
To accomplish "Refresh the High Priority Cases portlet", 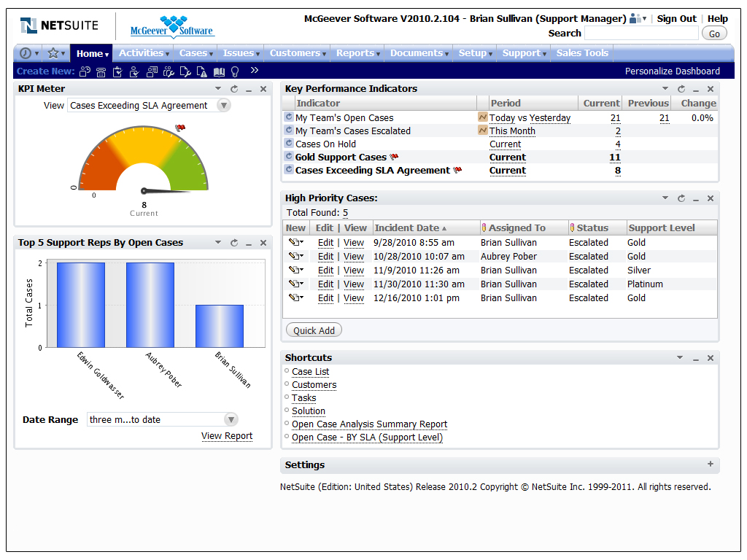I will [681, 198].
